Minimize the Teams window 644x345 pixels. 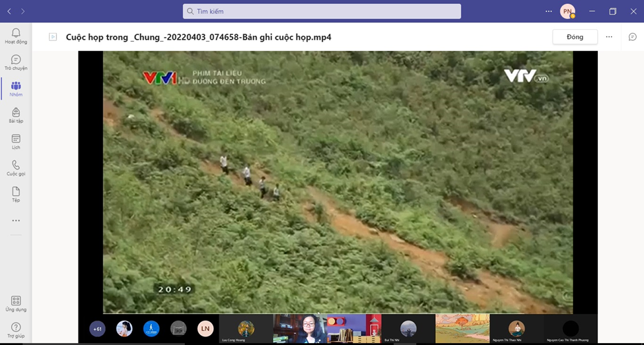pyautogui.click(x=592, y=11)
